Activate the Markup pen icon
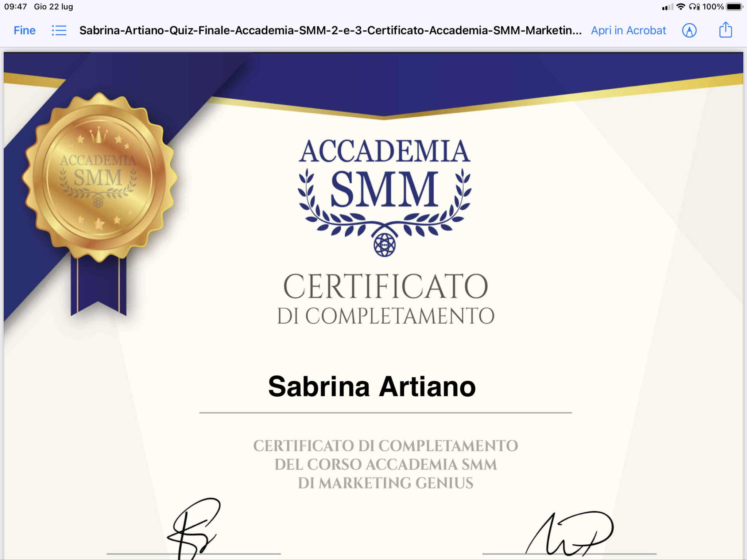747x560 pixels. (689, 30)
